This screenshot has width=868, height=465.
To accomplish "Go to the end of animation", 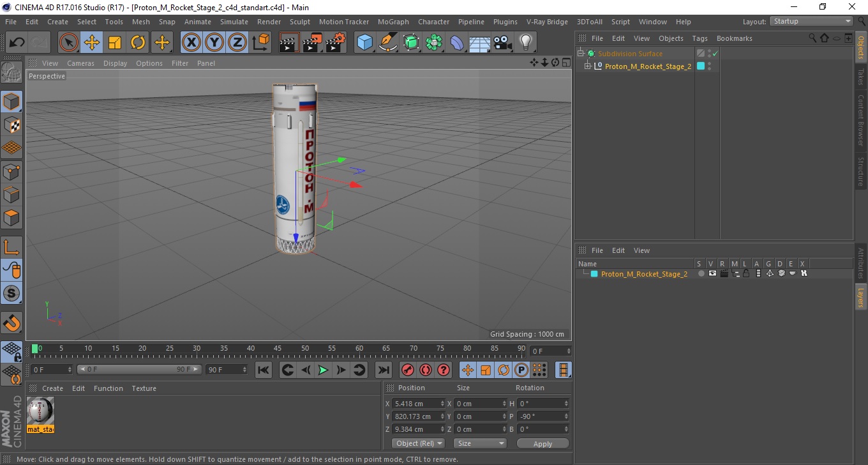I will (x=383, y=370).
